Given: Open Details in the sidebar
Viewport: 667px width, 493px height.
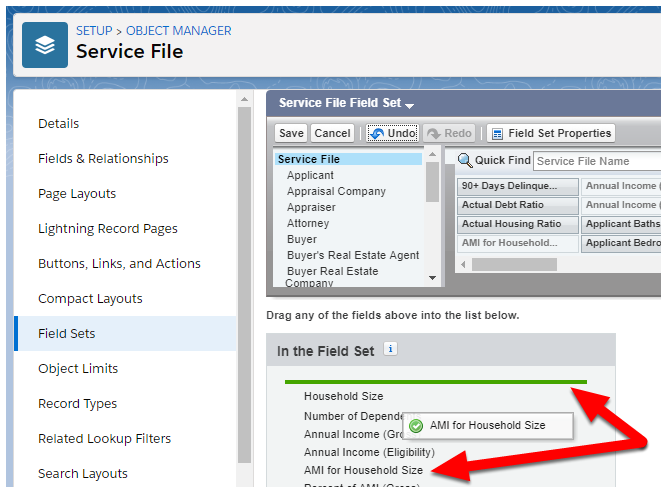Looking at the screenshot, I should [59, 123].
